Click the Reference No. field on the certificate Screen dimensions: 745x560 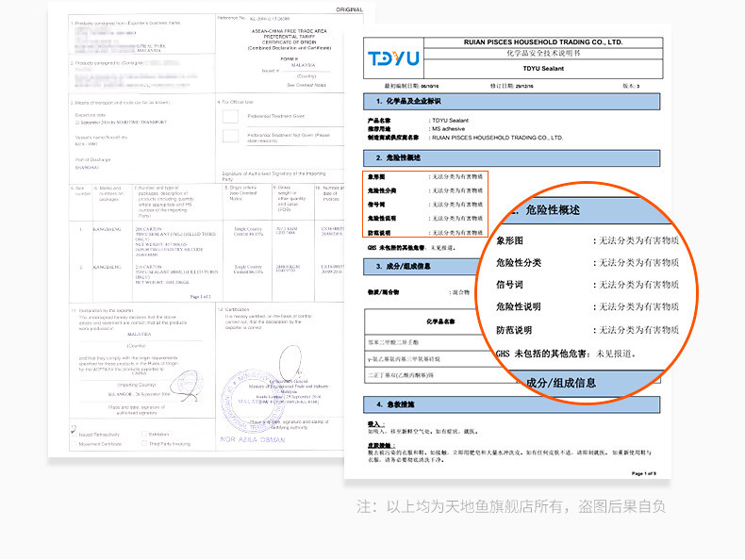254,19
